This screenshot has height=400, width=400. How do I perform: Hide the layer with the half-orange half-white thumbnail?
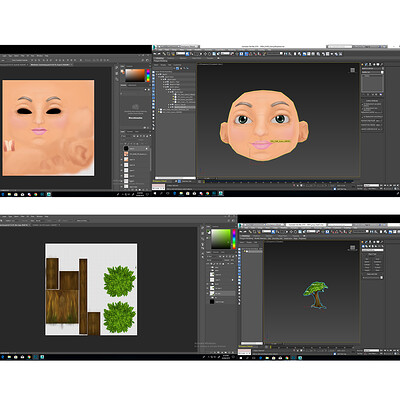click(x=121, y=159)
